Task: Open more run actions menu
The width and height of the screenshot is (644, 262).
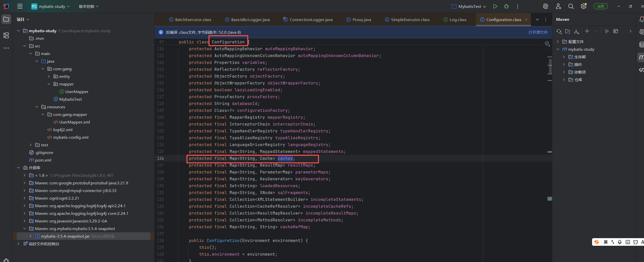Action: tap(518, 6)
